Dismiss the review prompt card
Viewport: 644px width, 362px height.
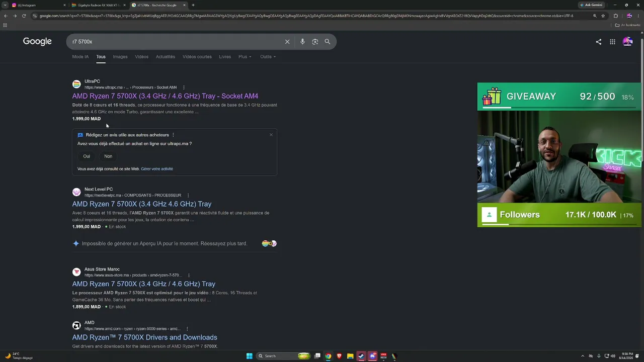(271, 135)
